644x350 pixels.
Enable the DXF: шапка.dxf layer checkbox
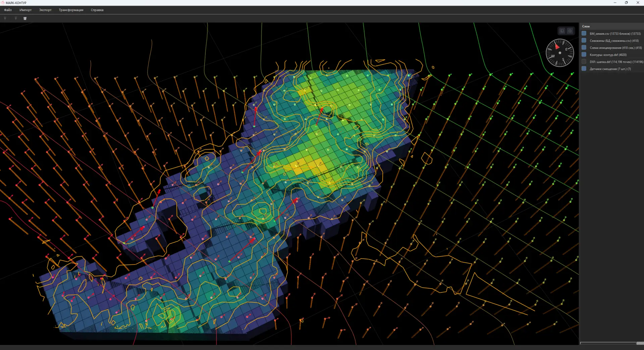(584, 62)
